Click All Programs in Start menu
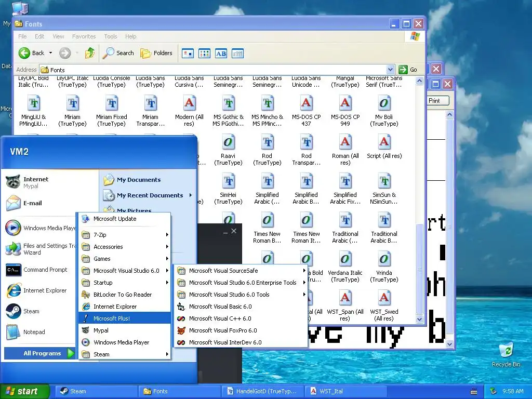Viewport: 532px width, 399px height. (39, 353)
